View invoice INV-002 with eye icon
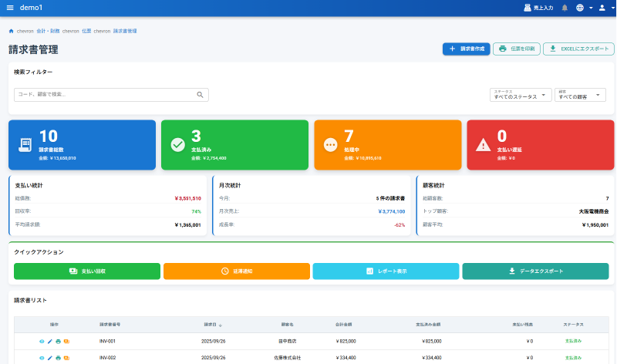This screenshot has height=364, width=617. [x=42, y=358]
